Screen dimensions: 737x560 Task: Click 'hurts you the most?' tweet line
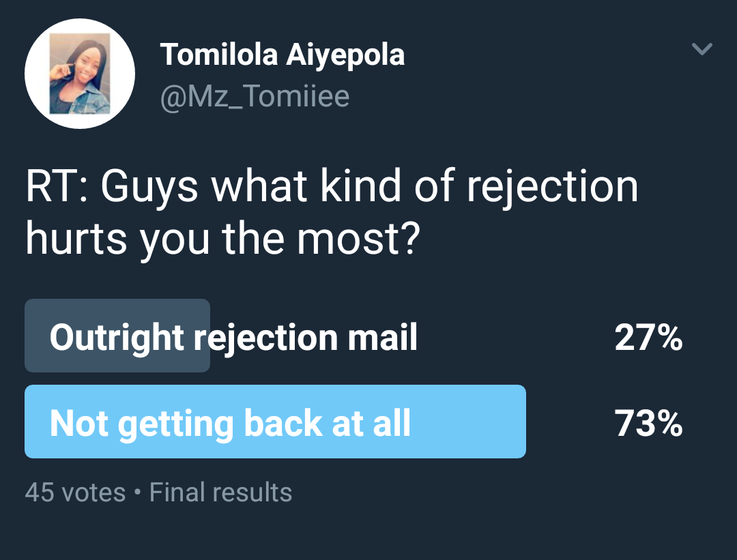pos(221,239)
